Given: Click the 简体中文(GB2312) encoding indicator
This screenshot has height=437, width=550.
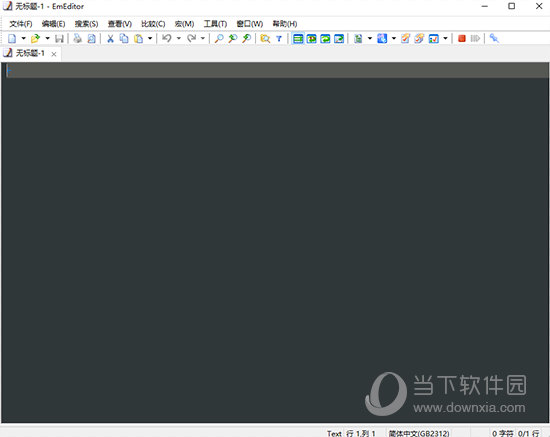Looking at the screenshot, I should pos(419,433).
